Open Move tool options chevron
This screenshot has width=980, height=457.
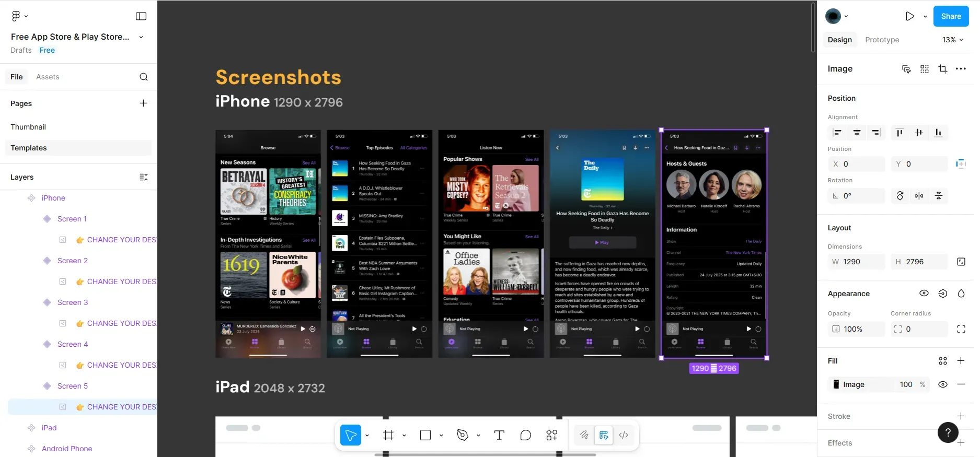tap(367, 435)
